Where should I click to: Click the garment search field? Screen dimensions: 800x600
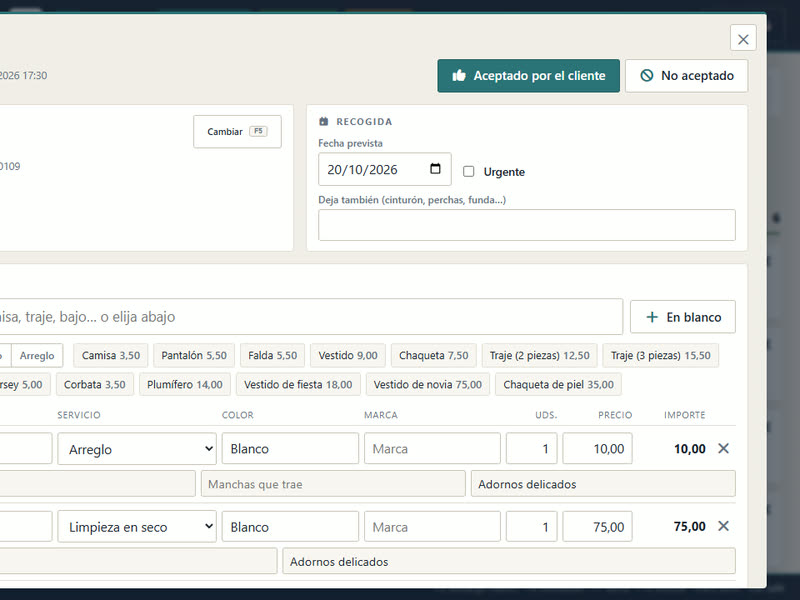[x=310, y=317]
